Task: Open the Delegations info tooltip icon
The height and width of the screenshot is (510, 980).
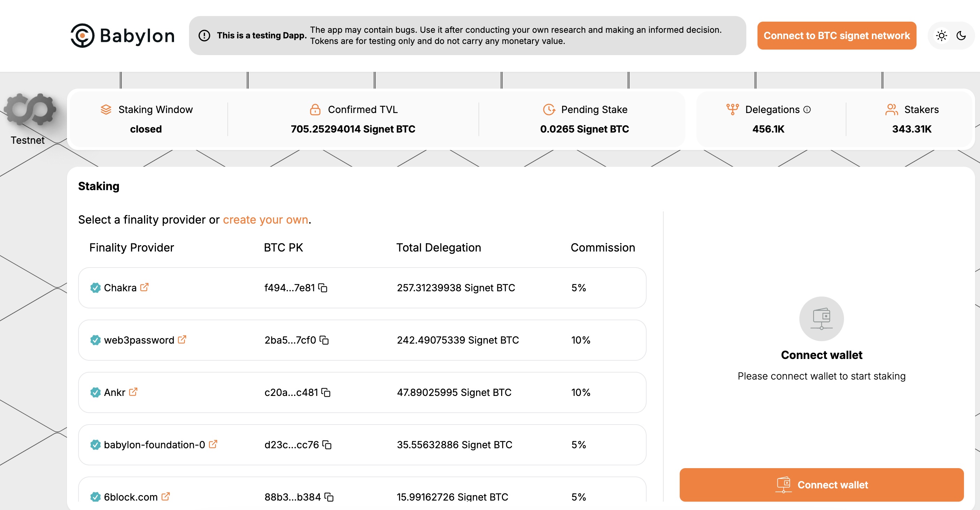Action: (x=807, y=110)
